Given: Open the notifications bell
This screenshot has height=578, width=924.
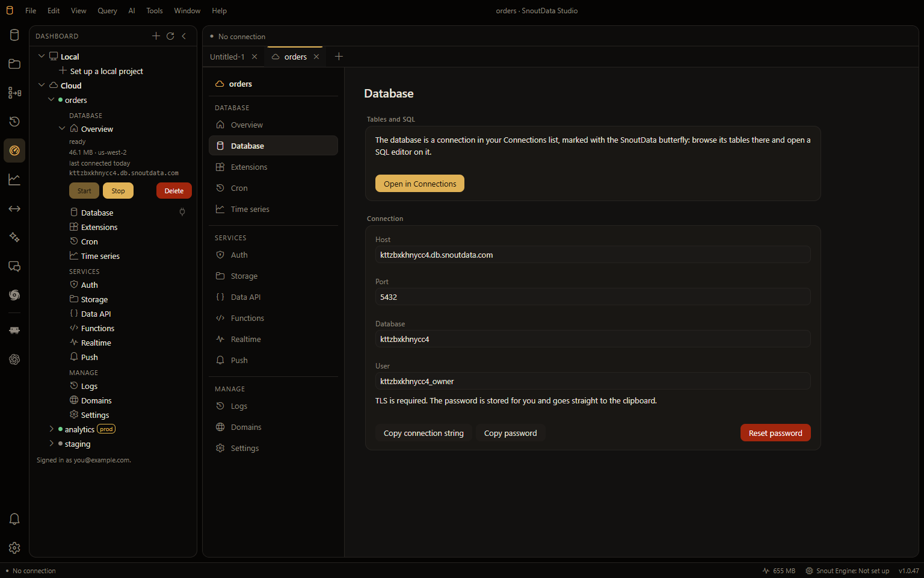Looking at the screenshot, I should click(14, 519).
